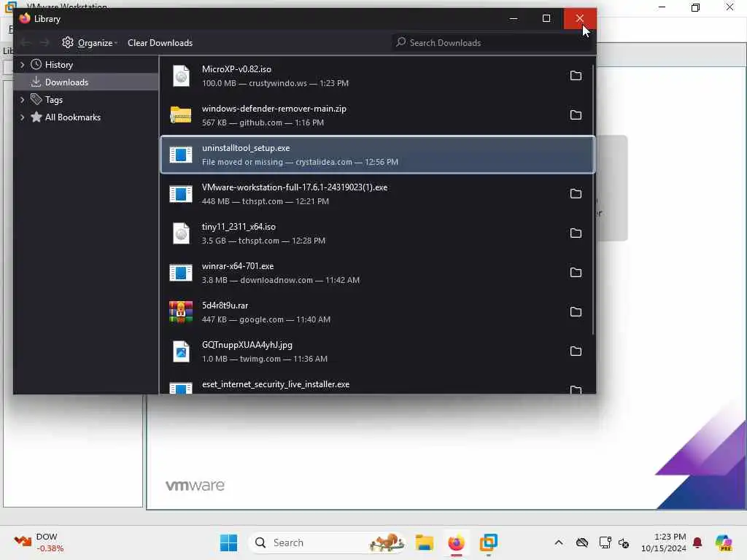This screenshot has width=747, height=560.
Task: Click the Search Downloads field
Action: point(491,42)
